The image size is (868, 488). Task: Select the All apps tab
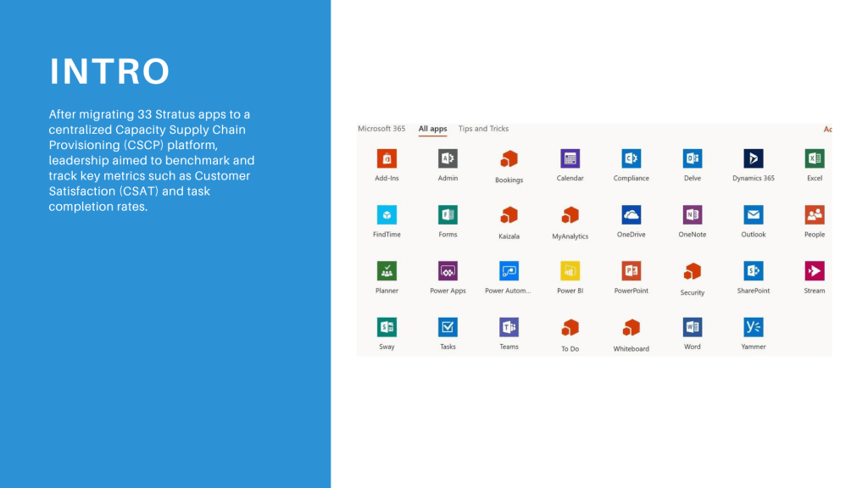(432, 129)
